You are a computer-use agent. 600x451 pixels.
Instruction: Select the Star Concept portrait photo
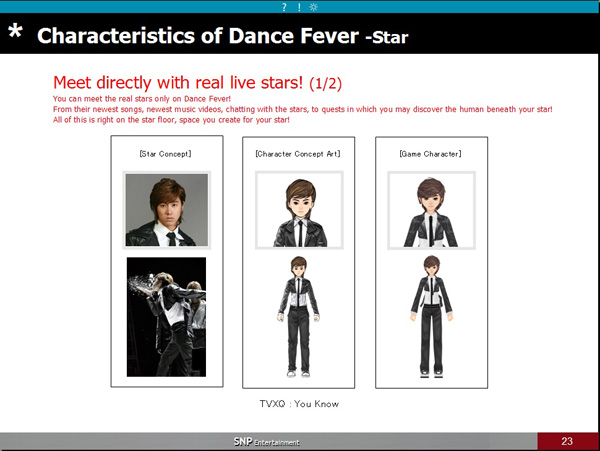(x=166, y=211)
